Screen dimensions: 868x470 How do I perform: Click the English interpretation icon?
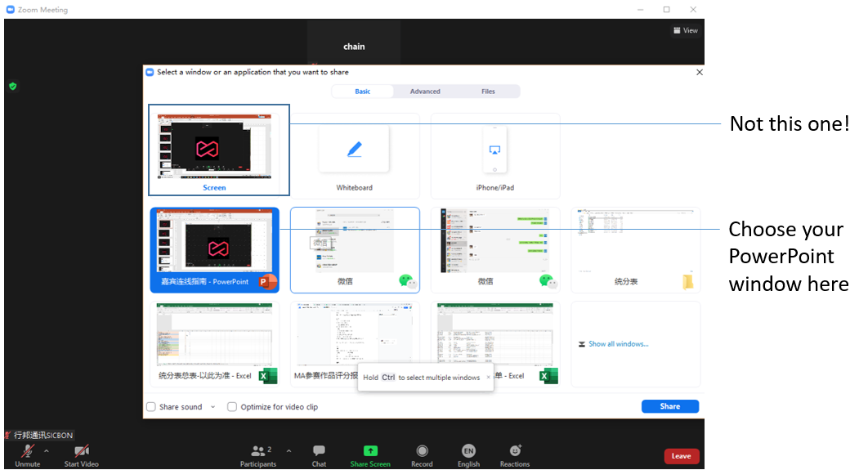coord(468,451)
